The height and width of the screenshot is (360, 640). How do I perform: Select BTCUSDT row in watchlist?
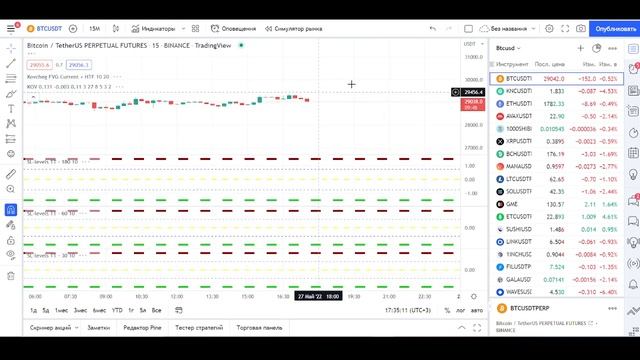(557, 78)
